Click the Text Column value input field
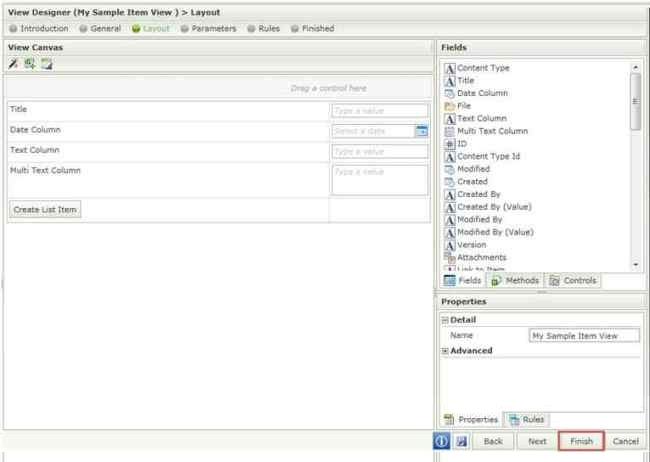 [x=380, y=151]
